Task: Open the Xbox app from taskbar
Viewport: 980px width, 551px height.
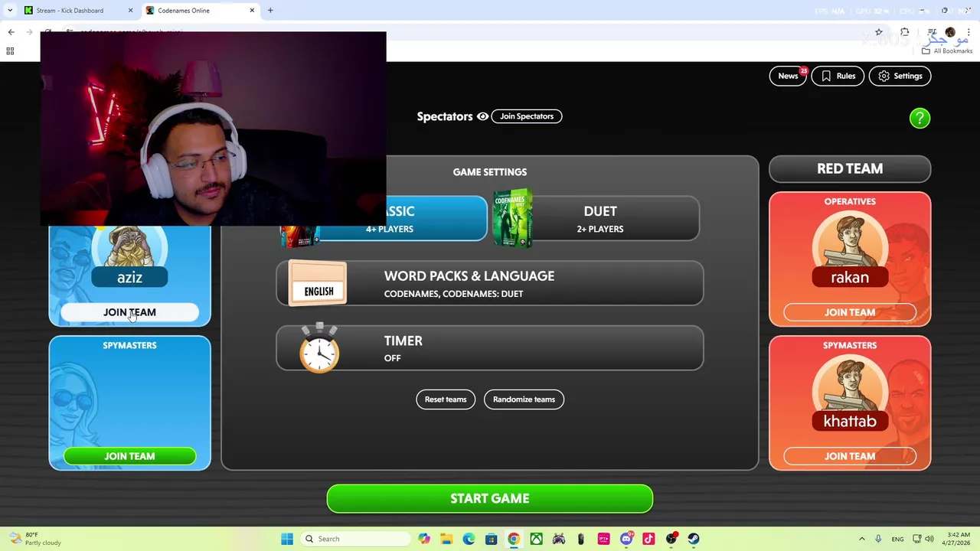Action: 537,539
